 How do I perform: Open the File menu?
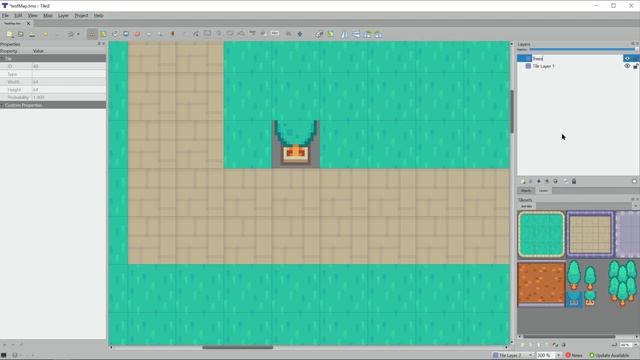[5, 16]
